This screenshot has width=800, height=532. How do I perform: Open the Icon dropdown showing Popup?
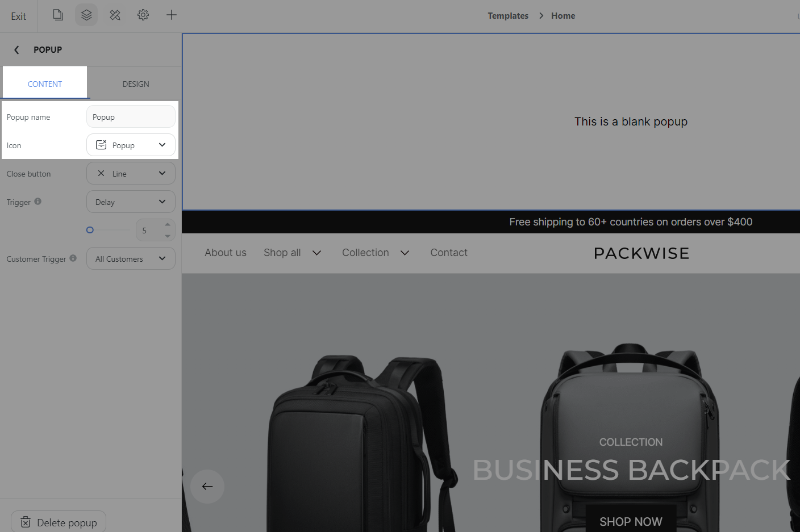(131, 145)
